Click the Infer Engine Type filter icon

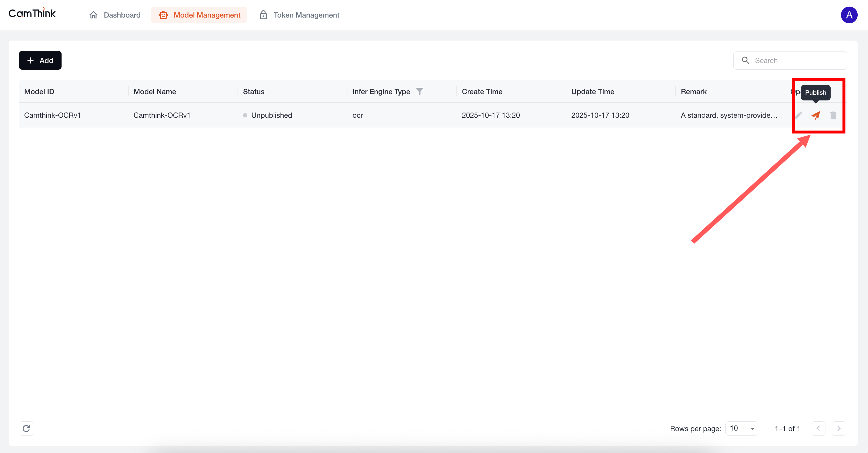420,92
